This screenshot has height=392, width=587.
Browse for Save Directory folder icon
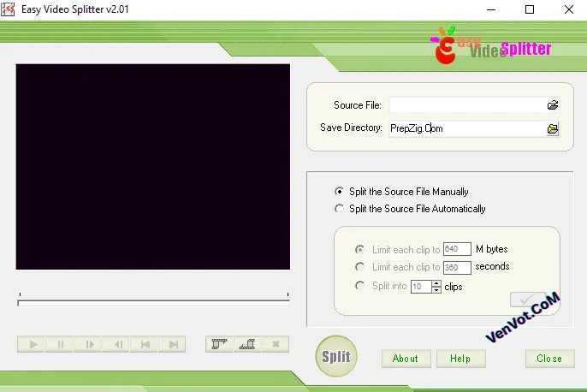553,128
